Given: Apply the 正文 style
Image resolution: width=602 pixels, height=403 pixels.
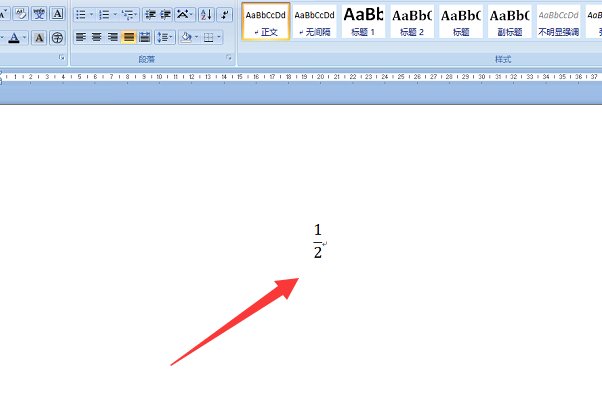Looking at the screenshot, I should pos(266,21).
